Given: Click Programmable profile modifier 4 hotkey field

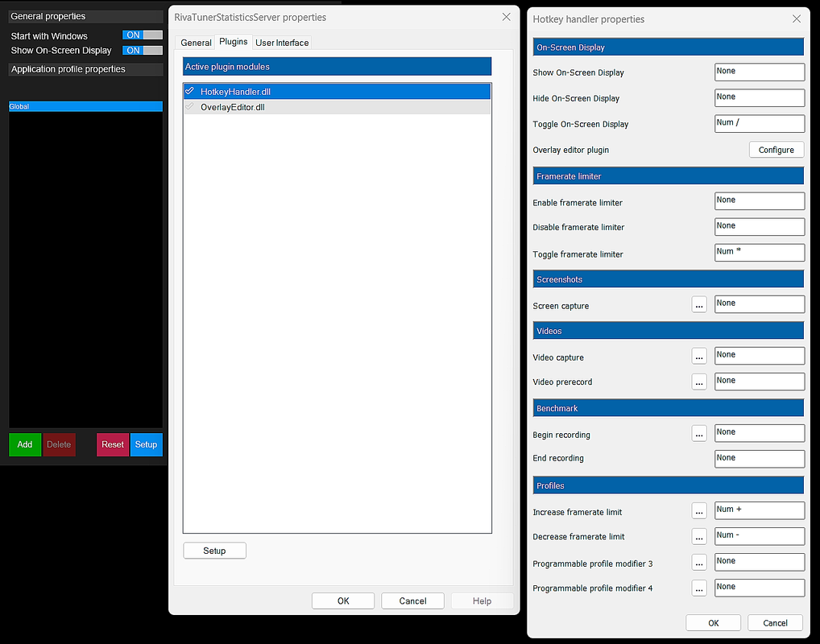Looking at the screenshot, I should (x=760, y=588).
